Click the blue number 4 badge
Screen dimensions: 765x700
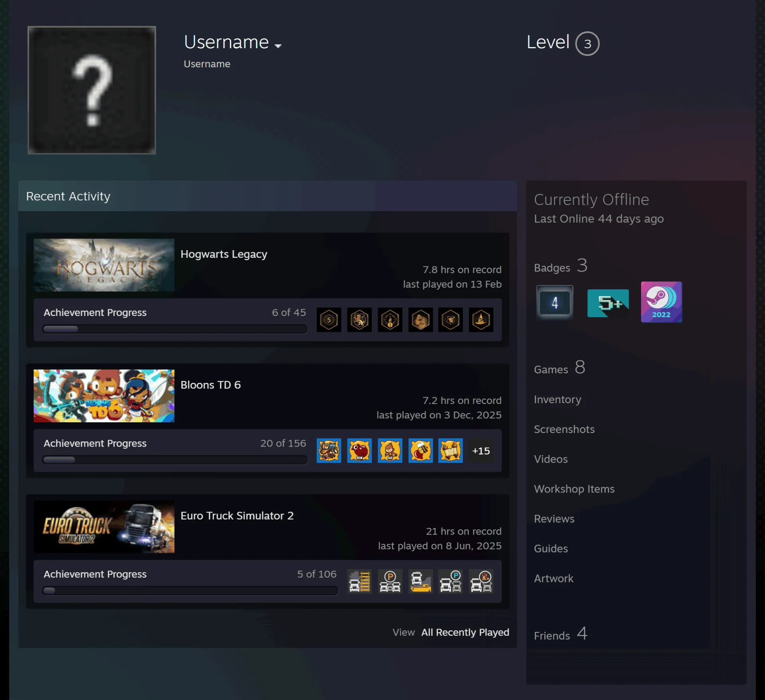point(555,302)
